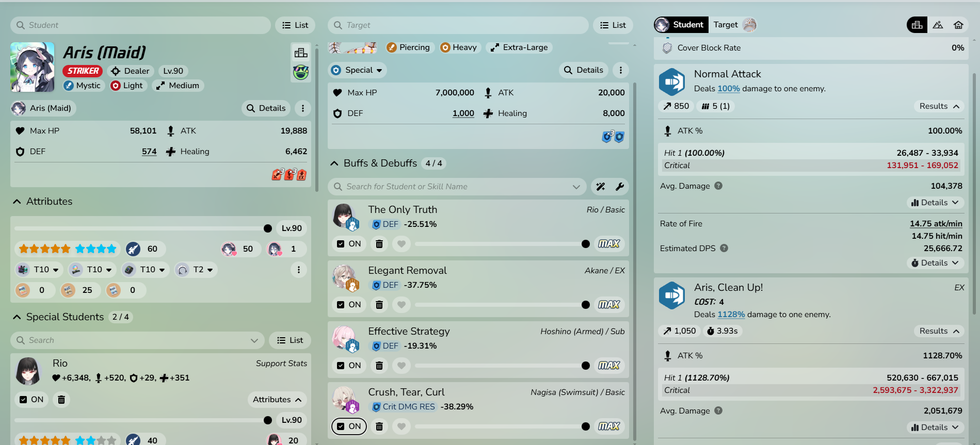The image size is (980, 445).
Task: Collapse Normal Attack Results panel
Action: (x=939, y=106)
